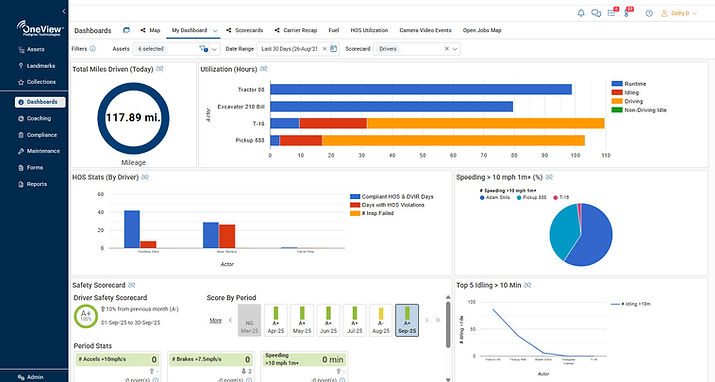The height and width of the screenshot is (382, 715).
Task: Clear the Date Range value
Action: [x=324, y=49]
